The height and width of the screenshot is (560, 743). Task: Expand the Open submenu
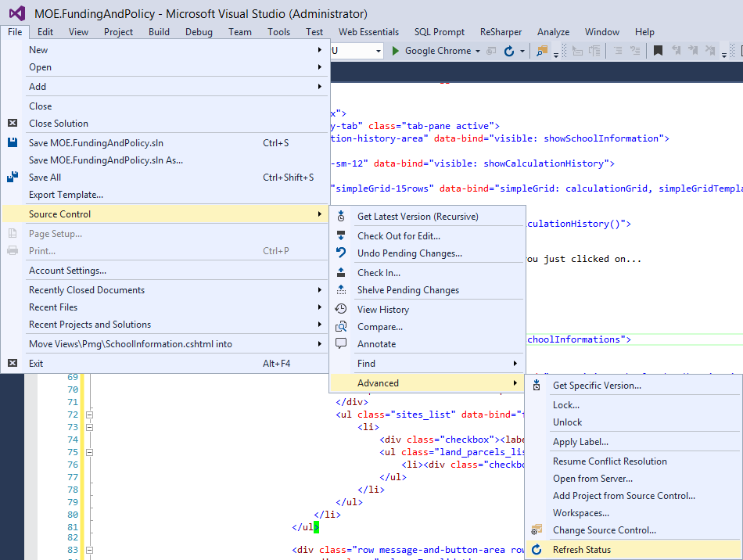point(319,67)
